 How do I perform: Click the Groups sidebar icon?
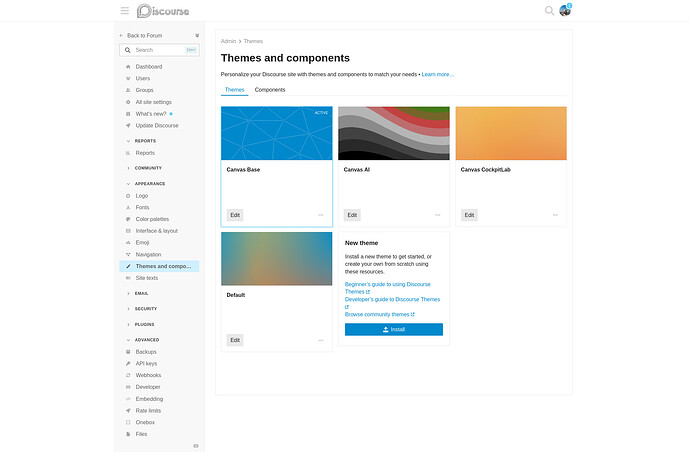[x=128, y=90]
